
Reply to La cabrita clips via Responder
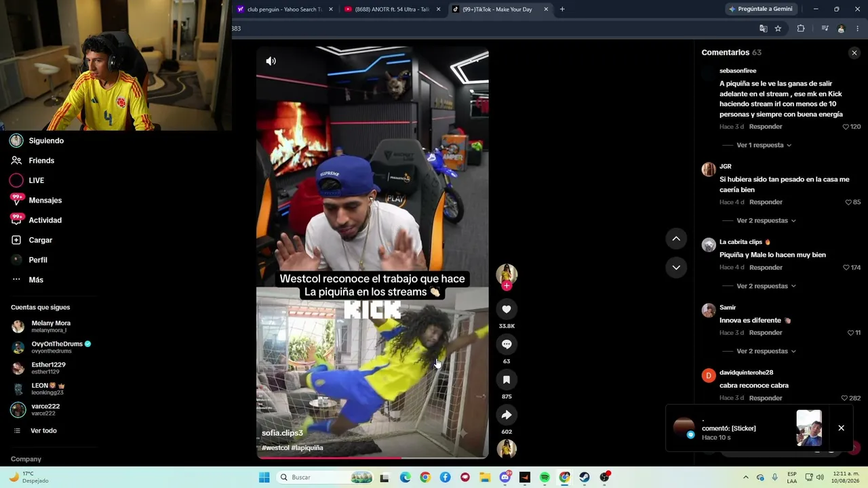(766, 268)
